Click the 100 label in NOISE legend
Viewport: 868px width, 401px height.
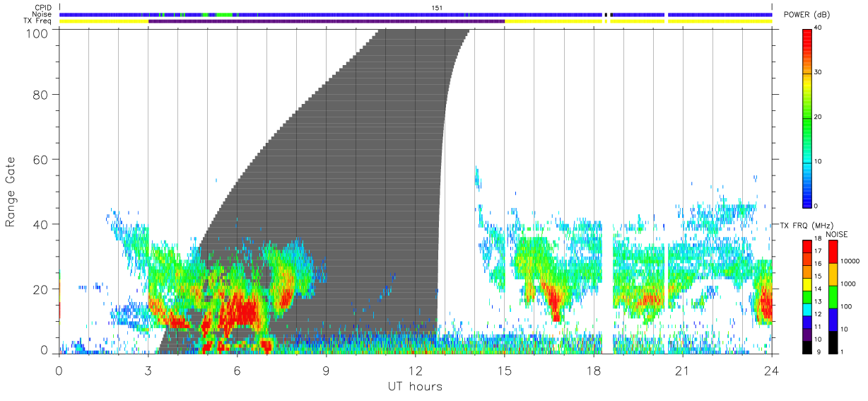coord(847,306)
